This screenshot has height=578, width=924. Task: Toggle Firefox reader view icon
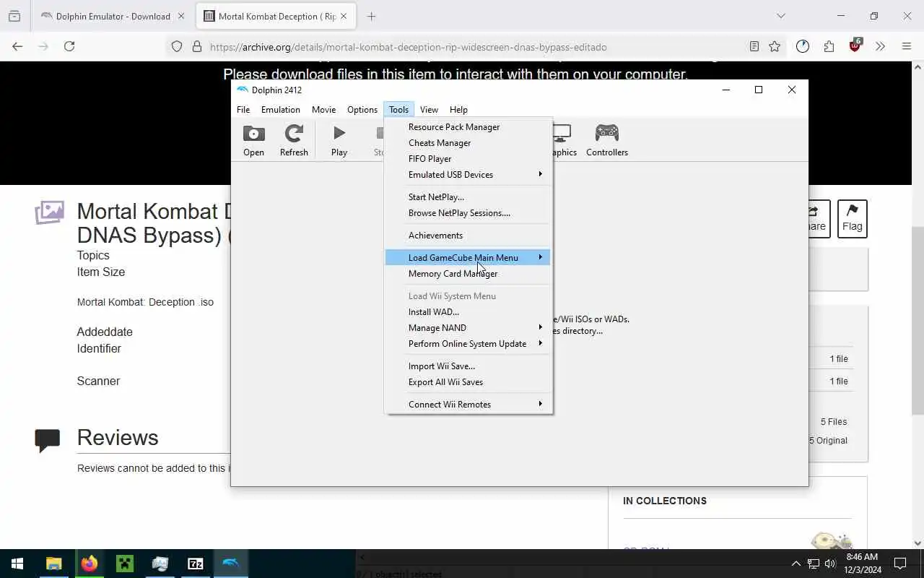tap(754, 46)
